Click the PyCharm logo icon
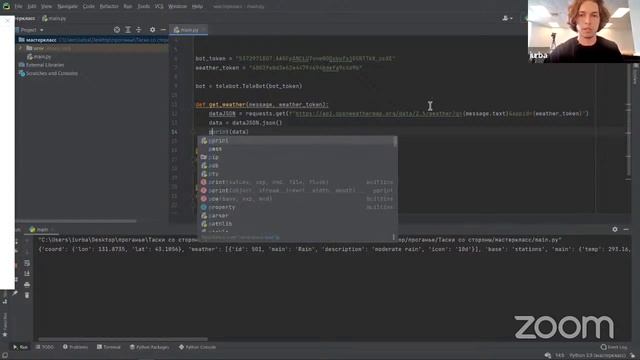This screenshot has width=640, height=360. click(x=6, y=6)
